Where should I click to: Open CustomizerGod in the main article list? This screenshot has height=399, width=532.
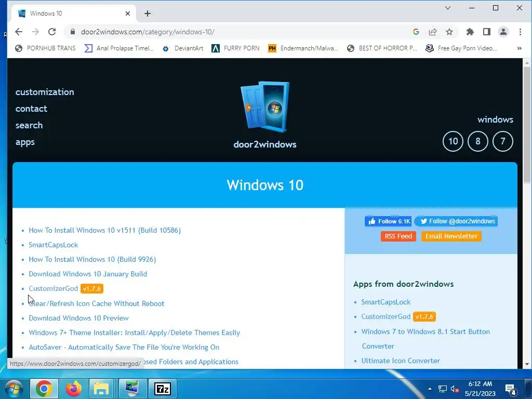[54, 289]
